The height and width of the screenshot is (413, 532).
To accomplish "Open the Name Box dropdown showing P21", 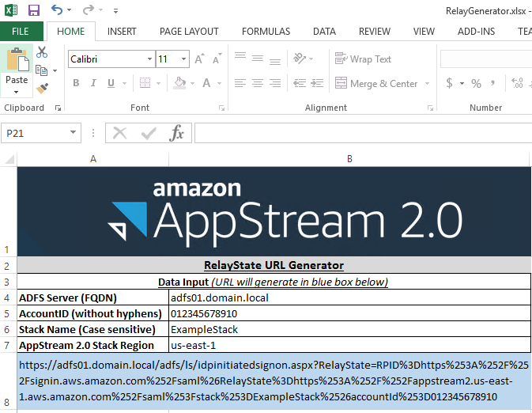I will [x=73, y=132].
